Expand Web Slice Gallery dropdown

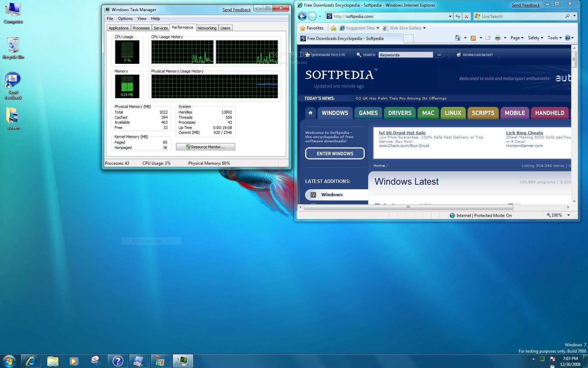click(424, 28)
